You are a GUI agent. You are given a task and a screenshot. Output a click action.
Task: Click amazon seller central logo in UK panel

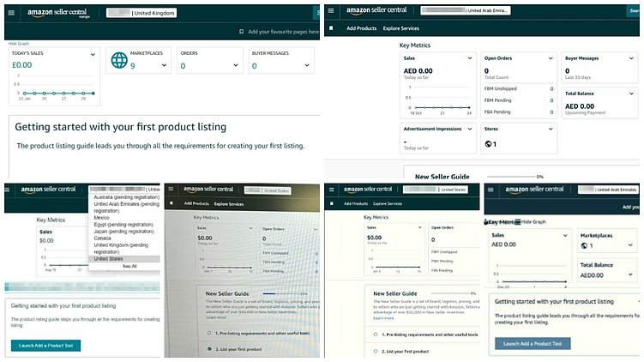click(x=58, y=13)
